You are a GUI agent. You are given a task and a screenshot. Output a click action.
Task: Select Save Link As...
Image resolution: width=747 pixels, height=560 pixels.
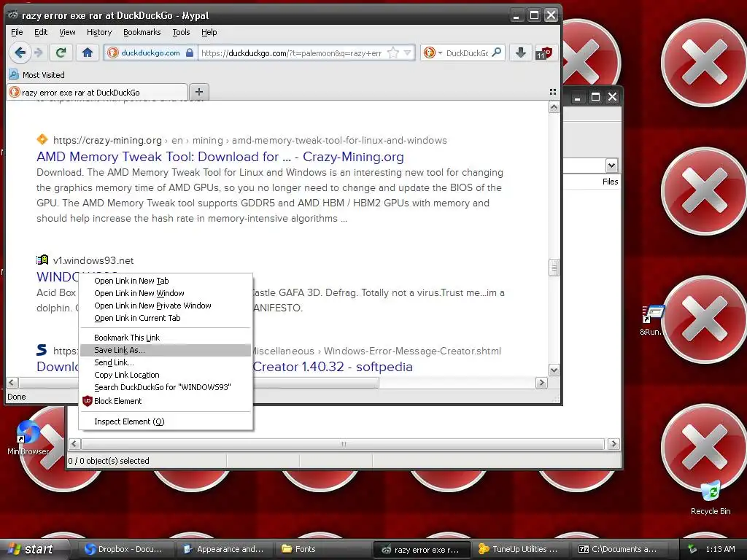pyautogui.click(x=166, y=350)
